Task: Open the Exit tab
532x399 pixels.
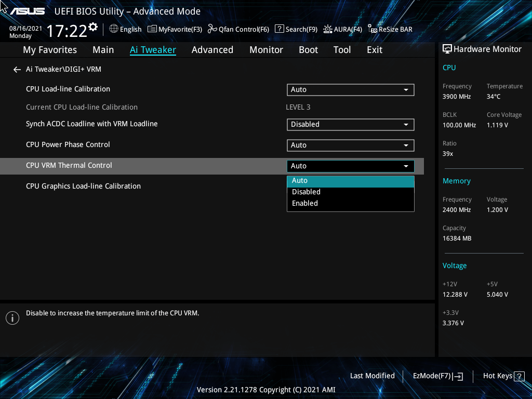Action: pos(375,50)
